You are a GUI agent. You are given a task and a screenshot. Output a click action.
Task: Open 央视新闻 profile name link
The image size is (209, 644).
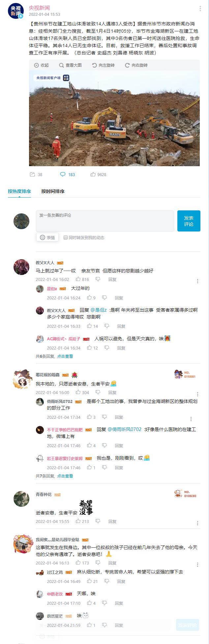point(39,8)
